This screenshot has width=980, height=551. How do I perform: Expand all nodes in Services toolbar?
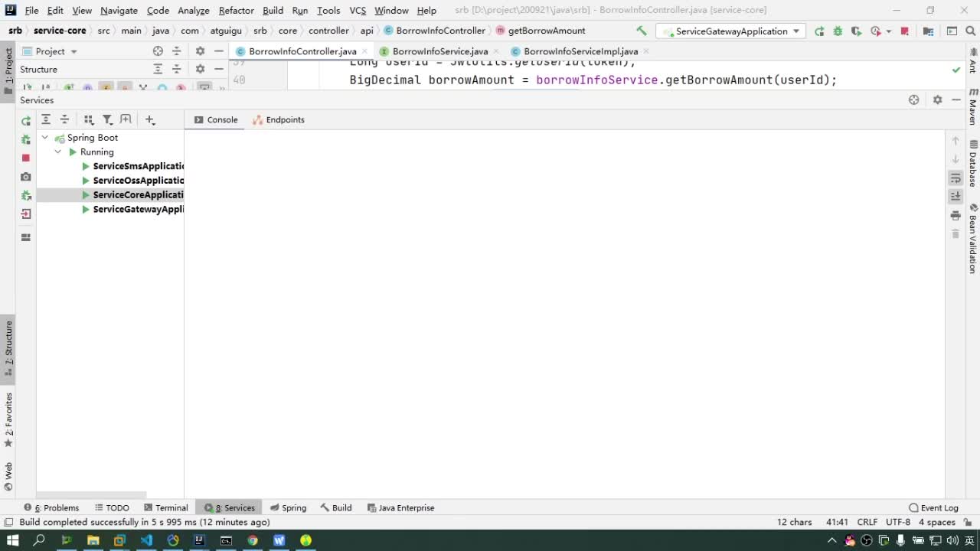tap(46, 119)
